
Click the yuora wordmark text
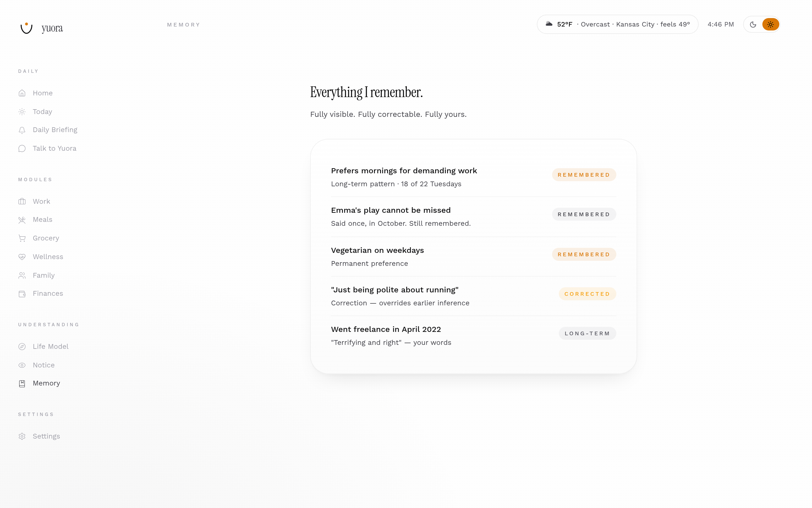(x=52, y=29)
